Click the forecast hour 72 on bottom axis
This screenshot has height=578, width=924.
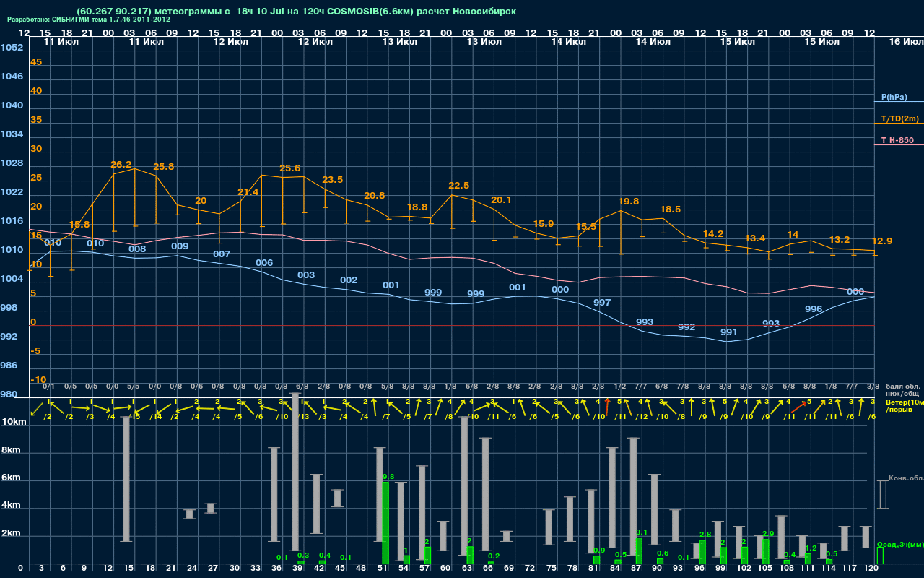531,569
